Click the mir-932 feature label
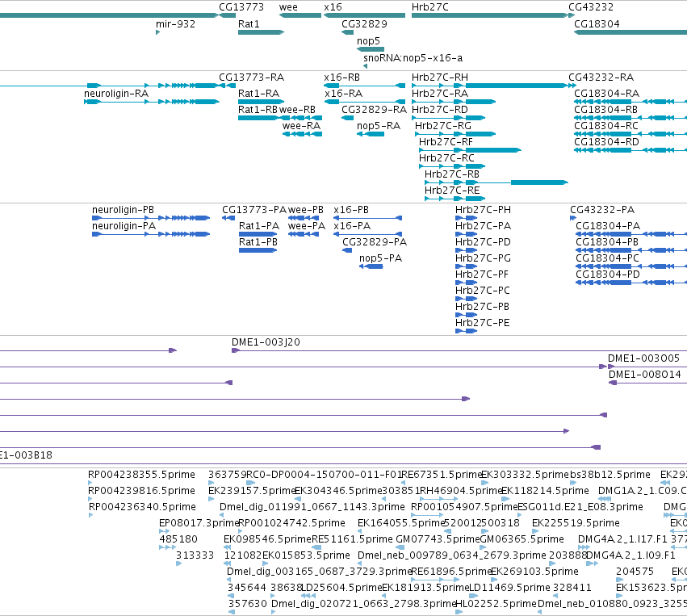The width and height of the screenshot is (687, 616). 176,24
